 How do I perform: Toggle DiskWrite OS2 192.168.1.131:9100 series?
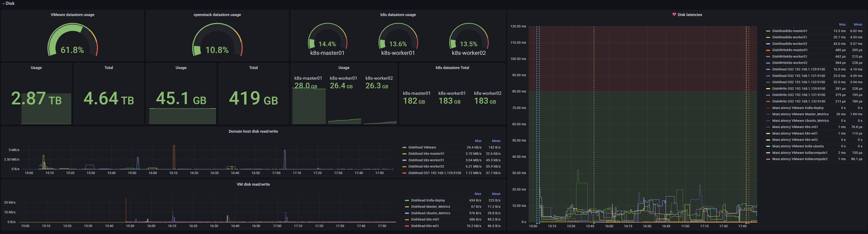click(799, 95)
